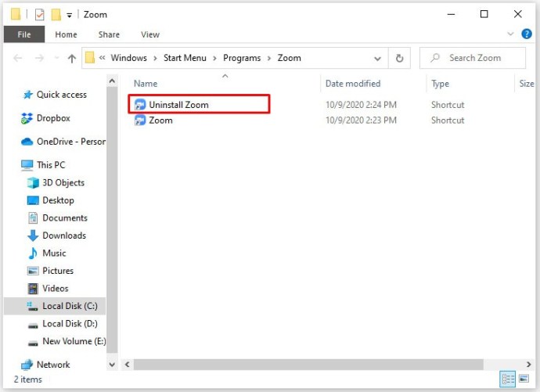Viewport: 540px width, 392px height.
Task: Switch to the Home ribbon tab
Action: (66, 34)
